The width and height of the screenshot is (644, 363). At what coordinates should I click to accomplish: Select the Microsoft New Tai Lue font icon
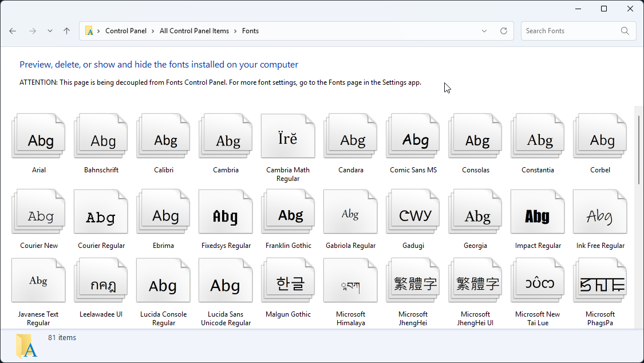538,281
